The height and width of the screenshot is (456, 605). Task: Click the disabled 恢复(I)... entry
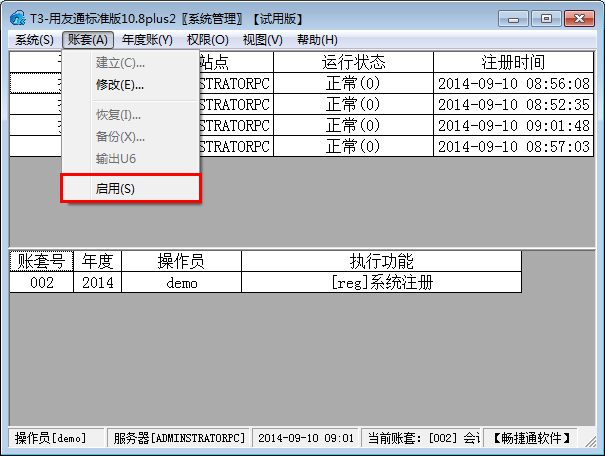[131, 115]
